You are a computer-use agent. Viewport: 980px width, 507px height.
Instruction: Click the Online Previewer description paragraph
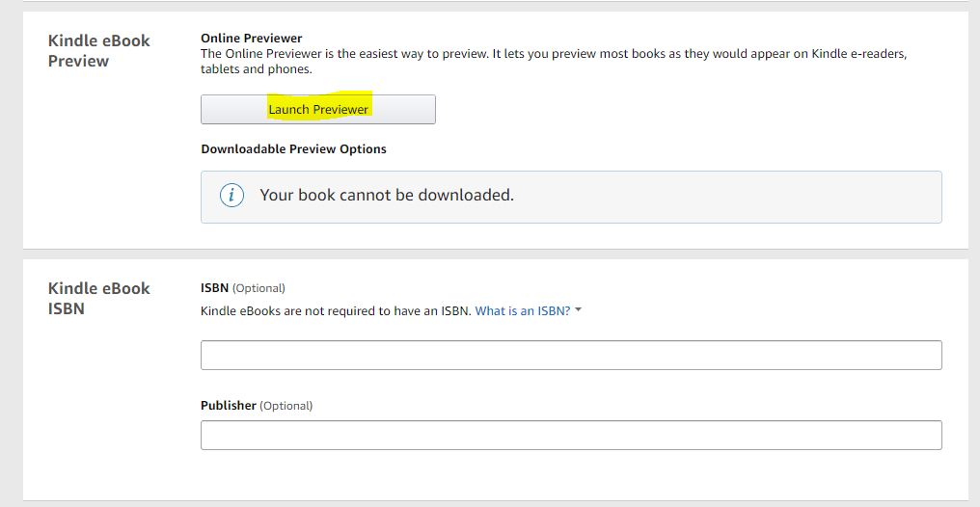click(x=553, y=54)
